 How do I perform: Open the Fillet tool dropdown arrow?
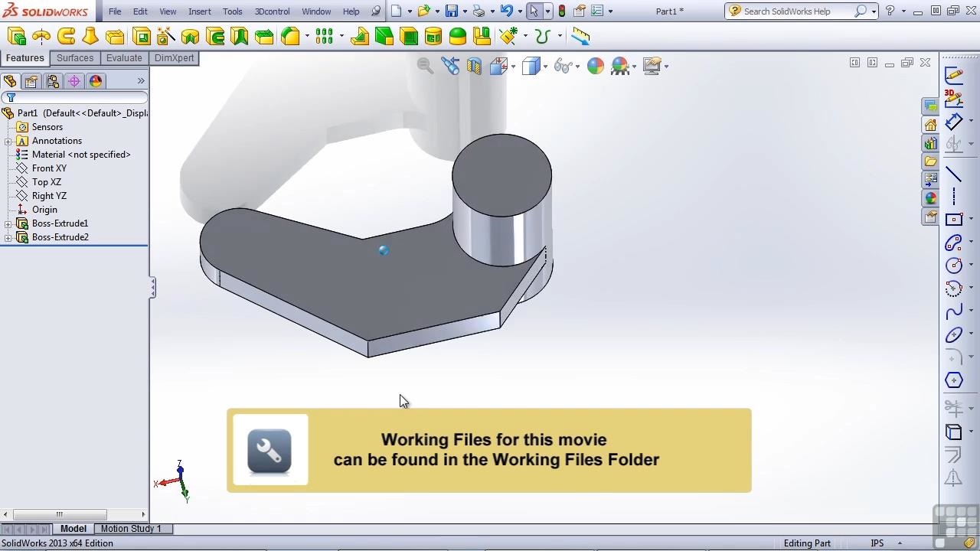(x=307, y=36)
